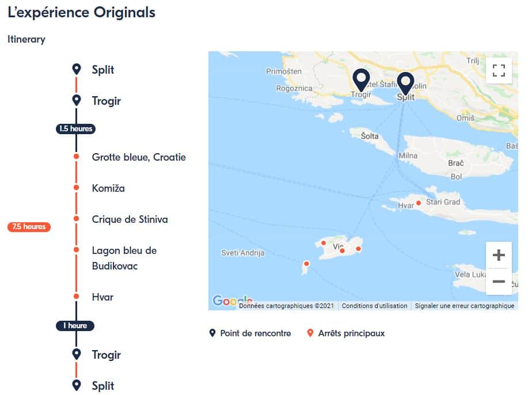Click the Hvar itinerary stop
Screen dimensions: 532x395
(x=102, y=297)
